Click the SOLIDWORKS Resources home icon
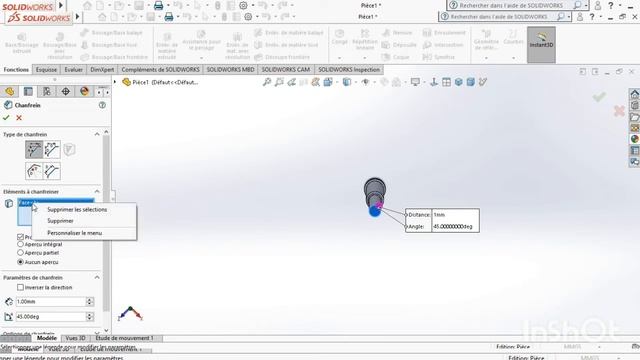This screenshot has width=640, height=360. pos(634,94)
